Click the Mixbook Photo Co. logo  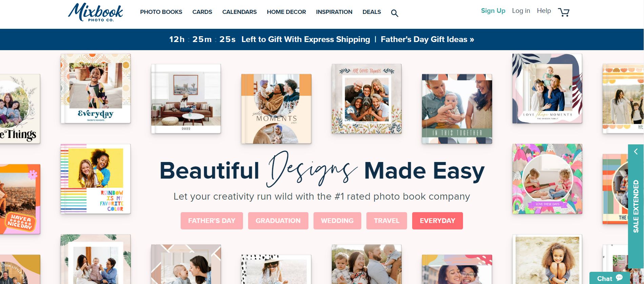96,13
